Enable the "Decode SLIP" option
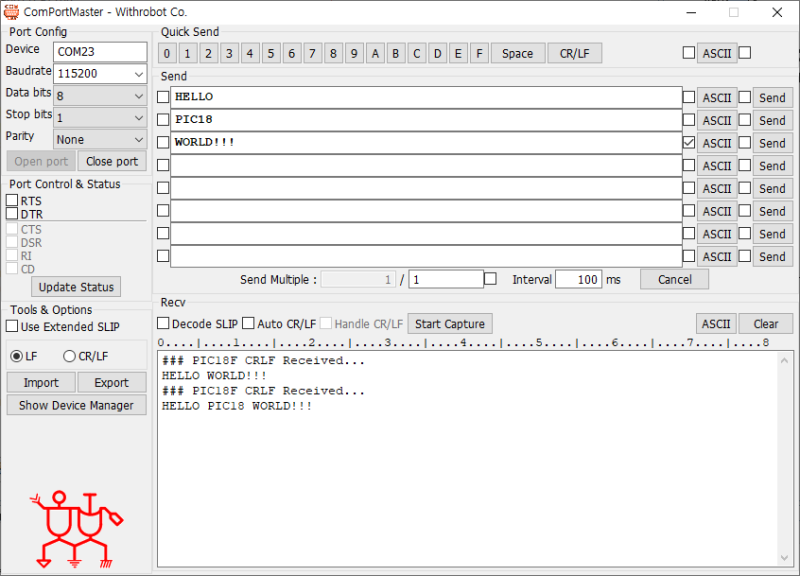Image resolution: width=800 pixels, height=576 pixels. (164, 323)
